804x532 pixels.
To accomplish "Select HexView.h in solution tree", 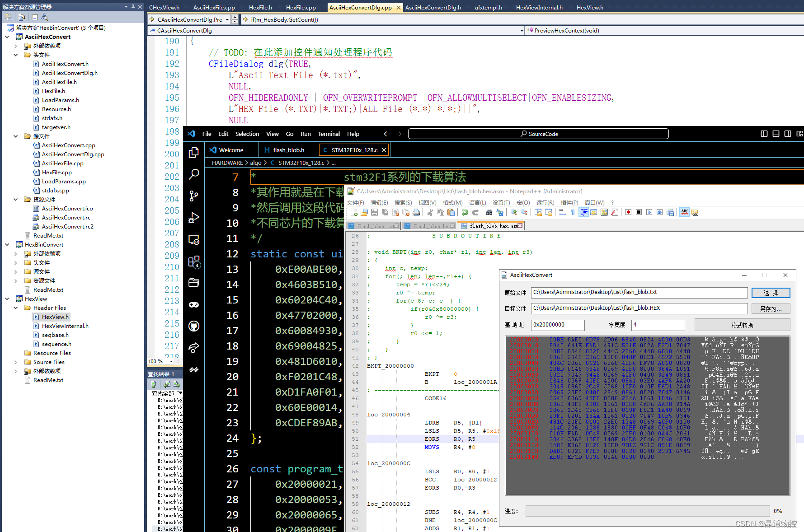I will tap(55, 317).
